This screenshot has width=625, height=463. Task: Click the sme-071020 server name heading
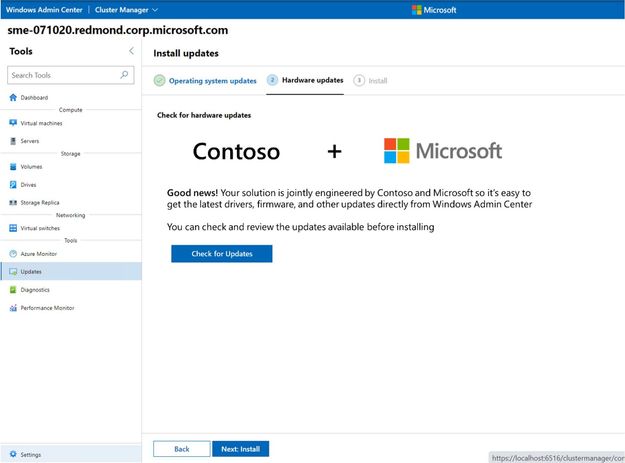click(x=118, y=30)
